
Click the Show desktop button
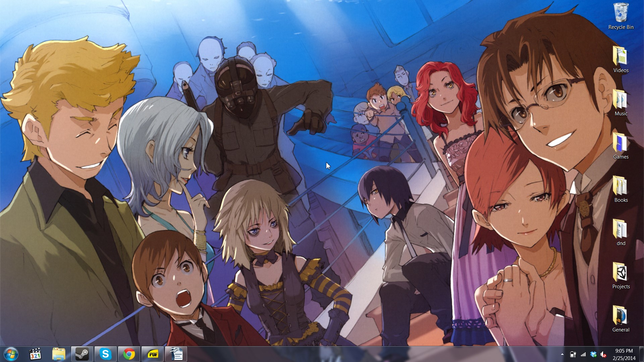coord(641,354)
